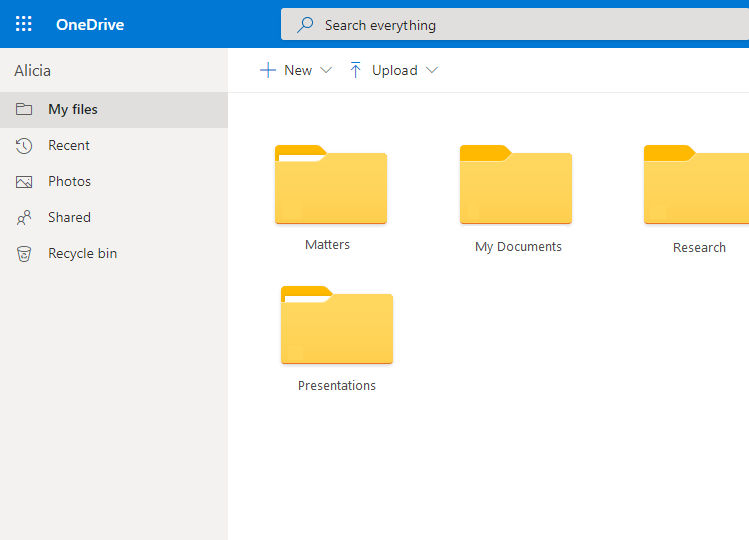
Task: Go to Recent in sidebar
Action: pos(114,145)
